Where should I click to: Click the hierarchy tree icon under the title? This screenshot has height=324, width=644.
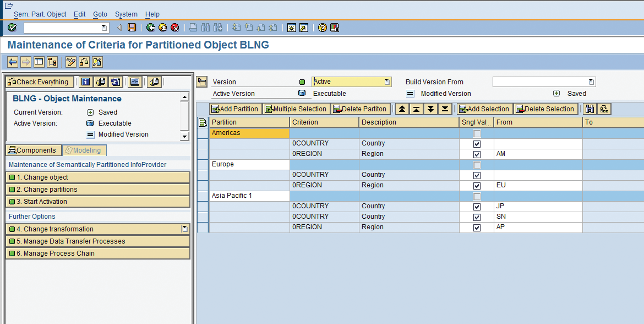(52, 62)
